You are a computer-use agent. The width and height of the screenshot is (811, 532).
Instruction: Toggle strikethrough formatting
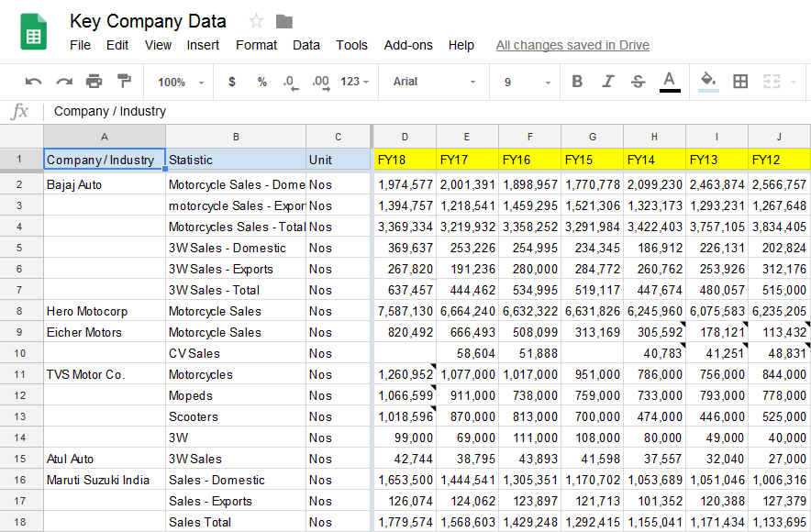pyautogui.click(x=639, y=82)
